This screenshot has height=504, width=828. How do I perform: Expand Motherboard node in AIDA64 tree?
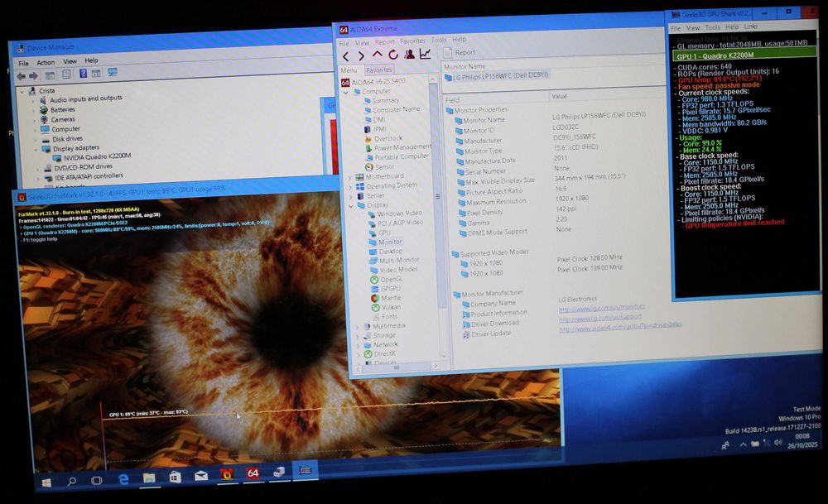tap(350, 178)
